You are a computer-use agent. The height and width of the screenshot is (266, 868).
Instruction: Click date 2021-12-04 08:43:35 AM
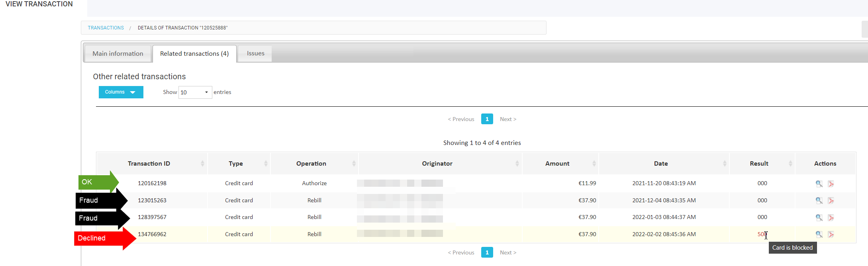664,200
